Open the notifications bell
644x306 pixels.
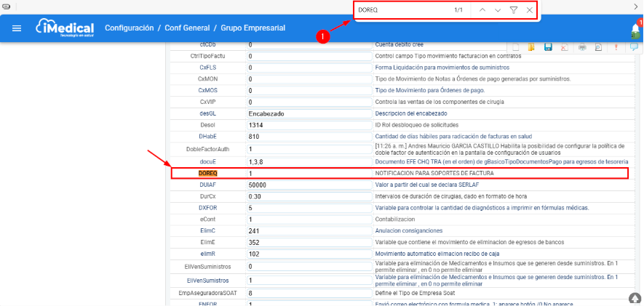point(635,30)
